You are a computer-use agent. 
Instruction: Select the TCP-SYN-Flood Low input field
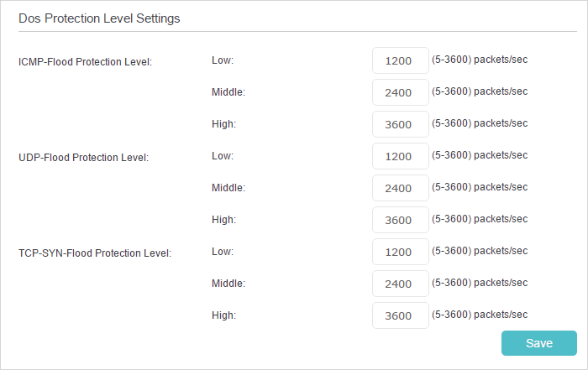[x=401, y=252]
